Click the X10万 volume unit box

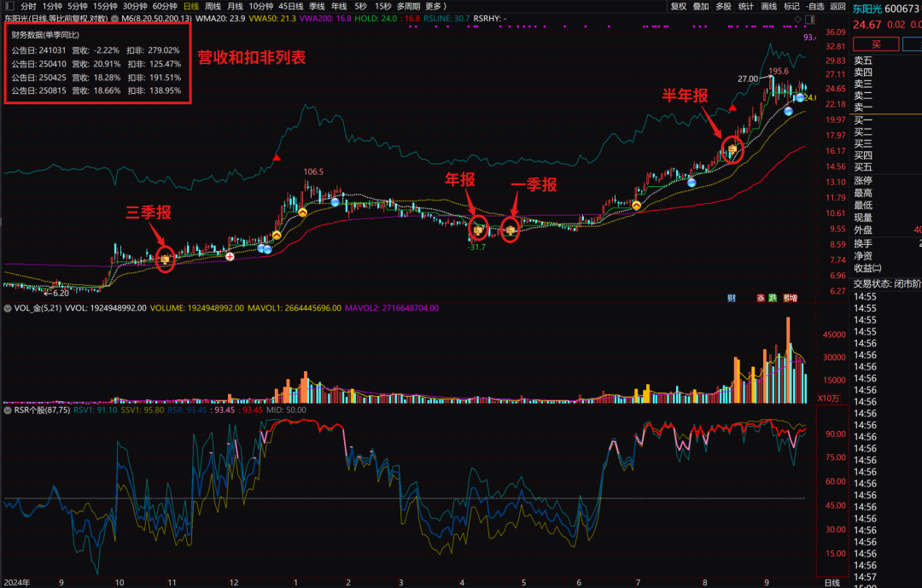828,398
